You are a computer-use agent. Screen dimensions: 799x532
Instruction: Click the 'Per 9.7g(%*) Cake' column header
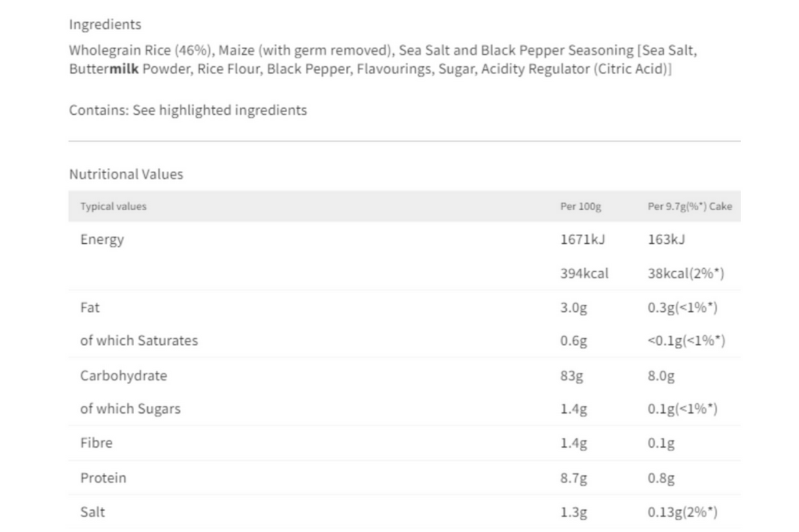690,206
